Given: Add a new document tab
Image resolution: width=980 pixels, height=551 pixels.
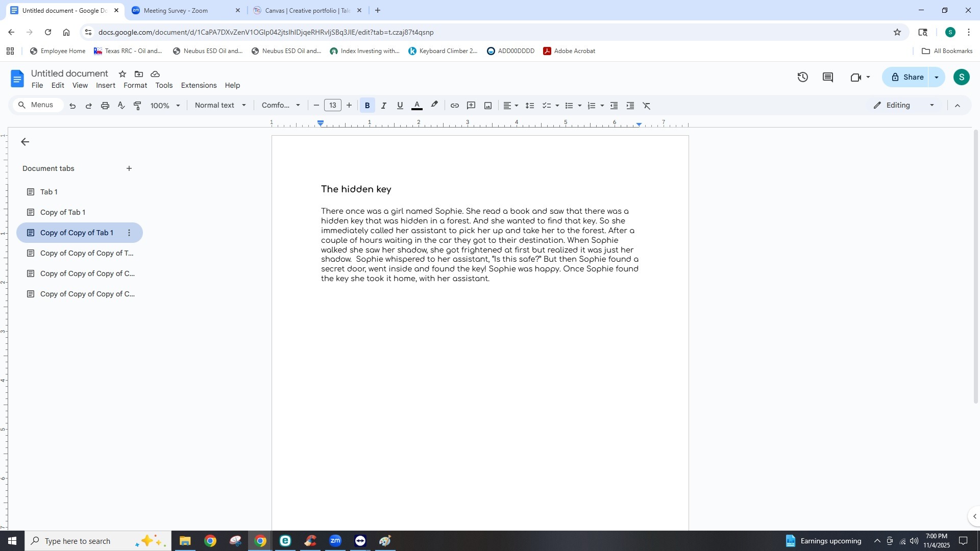Looking at the screenshot, I should pyautogui.click(x=129, y=168).
